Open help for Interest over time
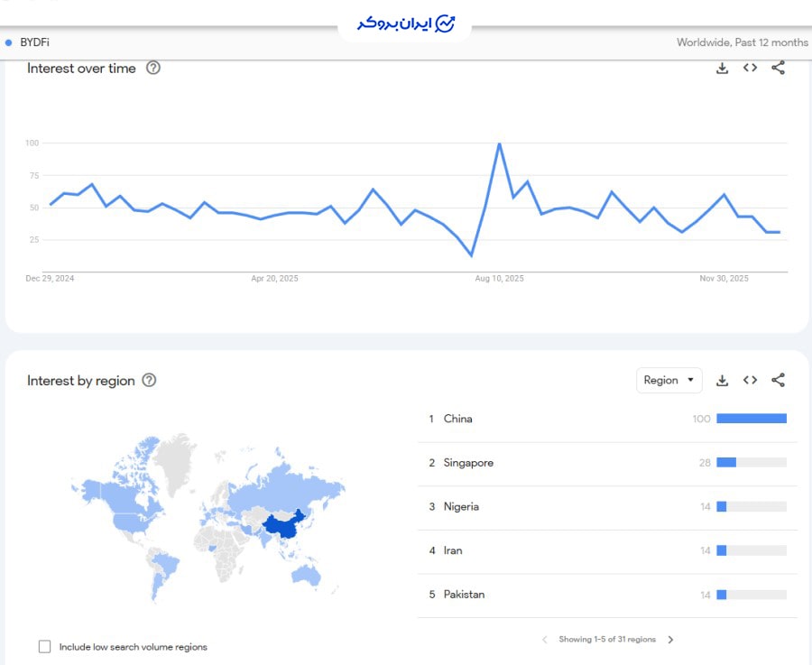Image resolution: width=812 pixels, height=665 pixels. tap(153, 68)
